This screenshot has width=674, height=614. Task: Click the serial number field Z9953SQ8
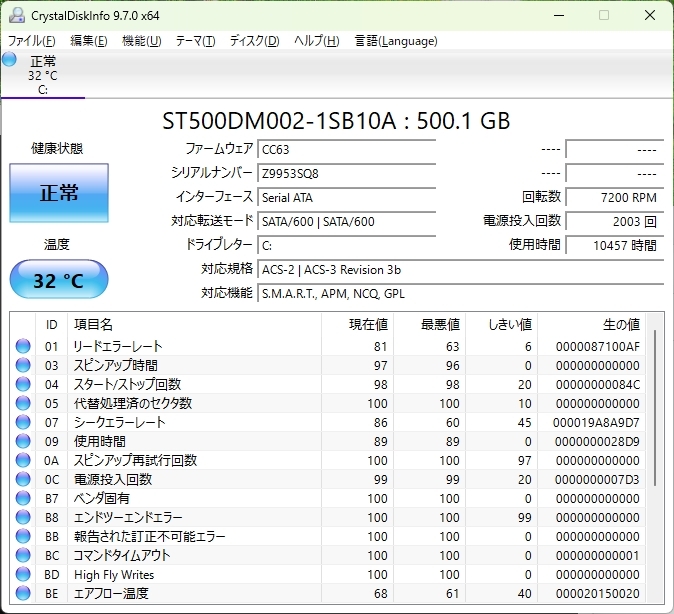click(346, 173)
